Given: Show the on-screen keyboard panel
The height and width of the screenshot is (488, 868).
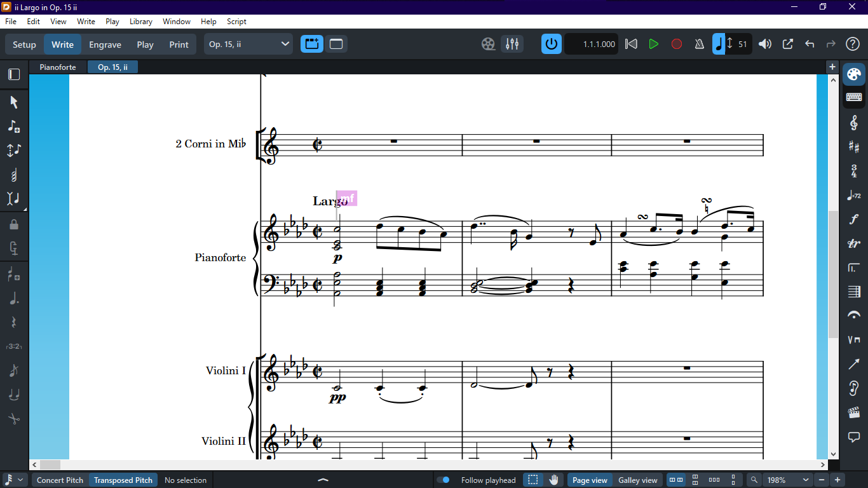Looking at the screenshot, I should (x=854, y=97).
